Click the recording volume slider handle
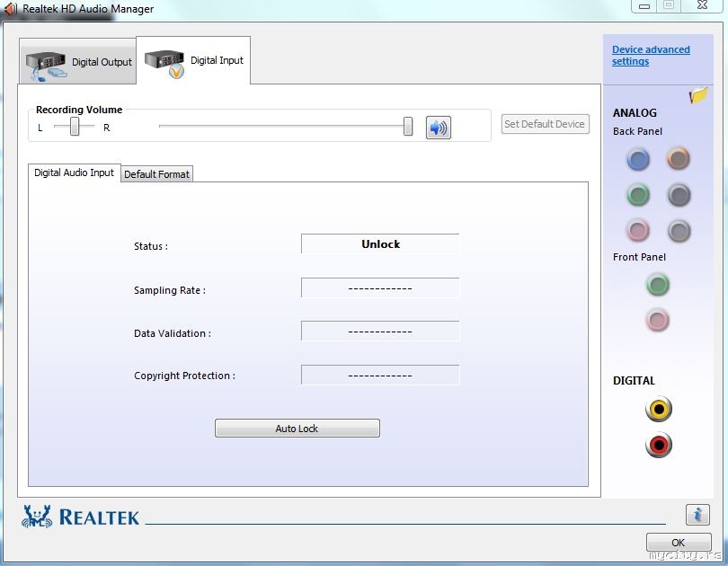 coord(408,126)
